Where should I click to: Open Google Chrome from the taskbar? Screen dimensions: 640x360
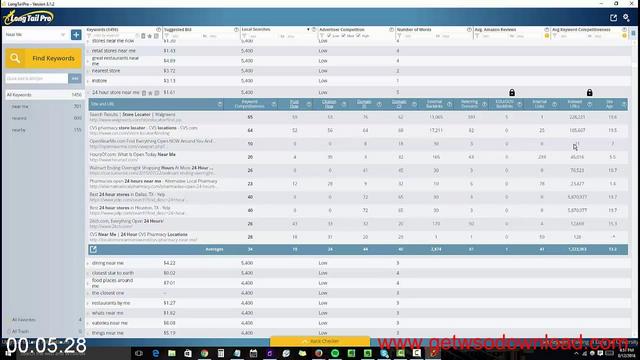coord(204,353)
